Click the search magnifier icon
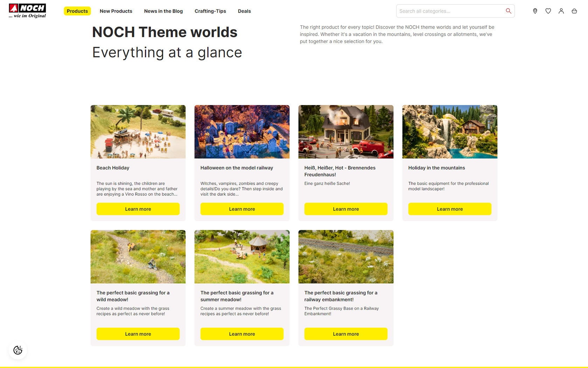 click(509, 11)
